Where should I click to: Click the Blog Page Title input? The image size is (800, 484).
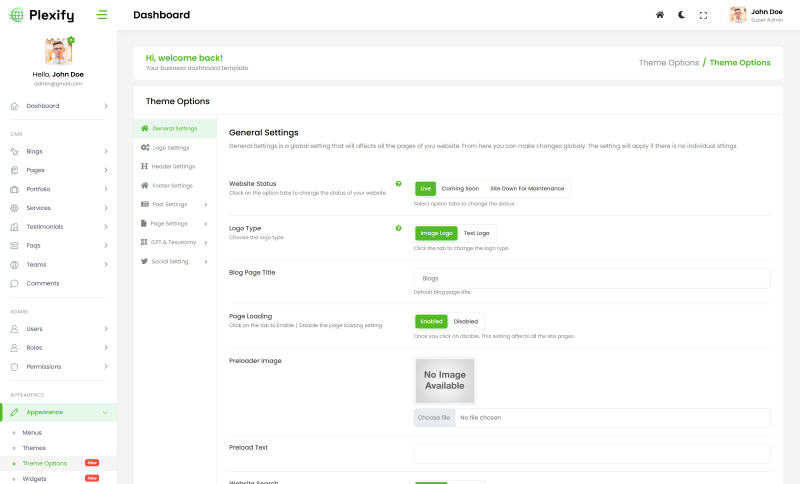[591, 278]
